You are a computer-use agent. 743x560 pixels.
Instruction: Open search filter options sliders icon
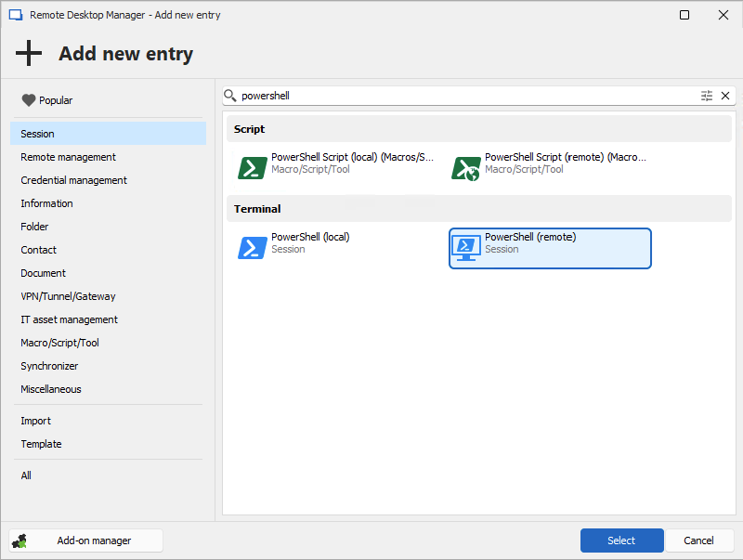click(707, 96)
